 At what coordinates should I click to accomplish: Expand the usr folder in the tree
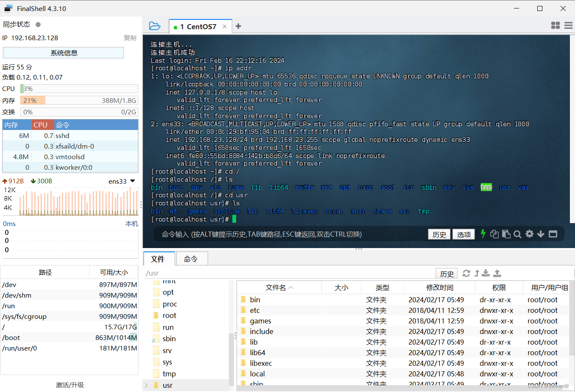point(146,385)
